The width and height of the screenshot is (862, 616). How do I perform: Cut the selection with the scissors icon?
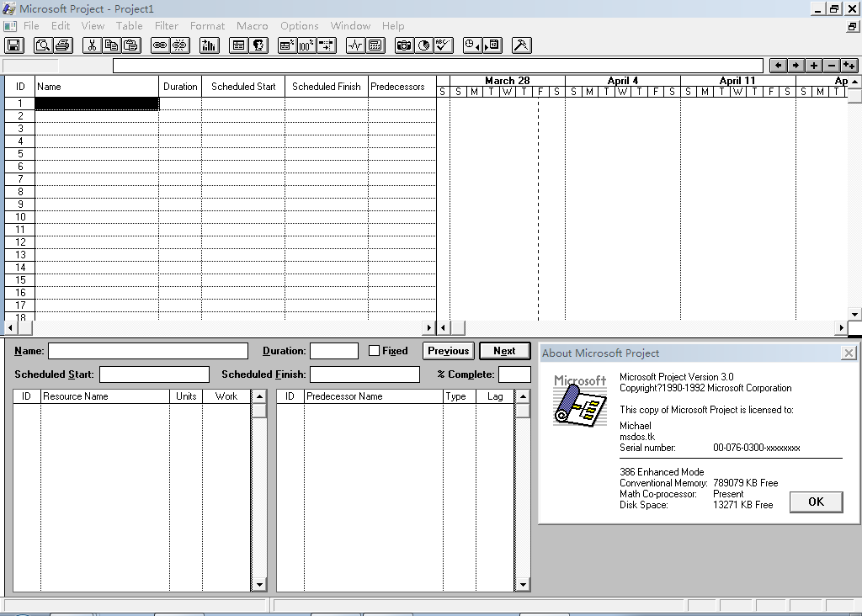coord(91,45)
